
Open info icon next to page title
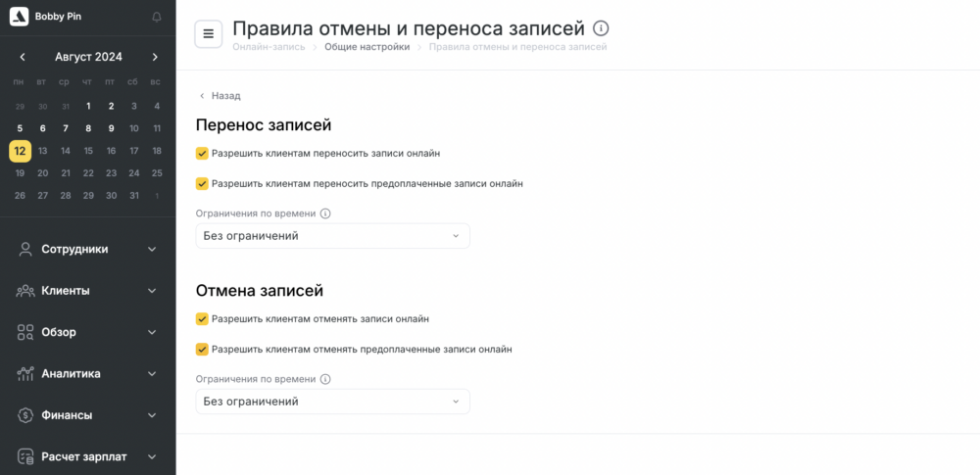(601, 28)
